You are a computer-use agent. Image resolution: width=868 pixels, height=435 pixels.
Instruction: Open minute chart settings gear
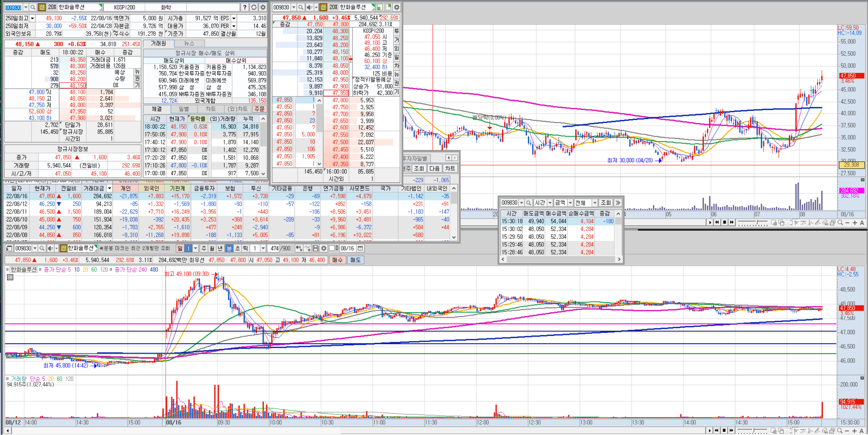[x=324, y=248]
